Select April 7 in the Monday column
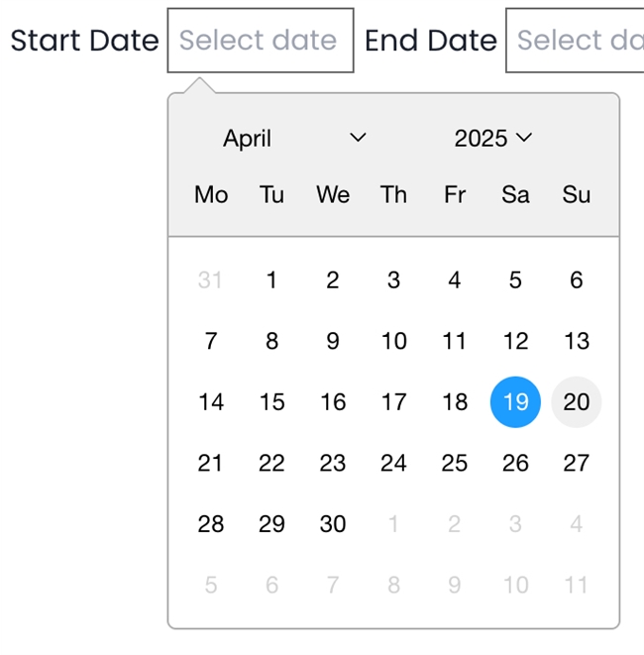This screenshot has width=644, height=655. point(210,341)
